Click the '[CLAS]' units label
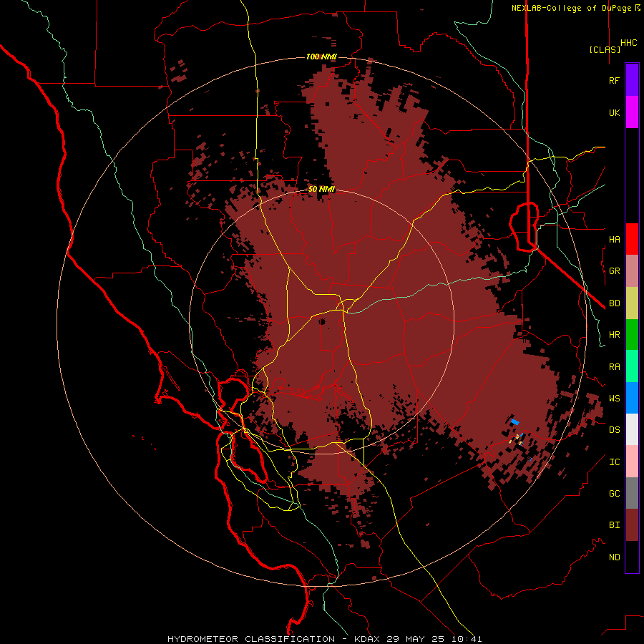 pyautogui.click(x=605, y=49)
